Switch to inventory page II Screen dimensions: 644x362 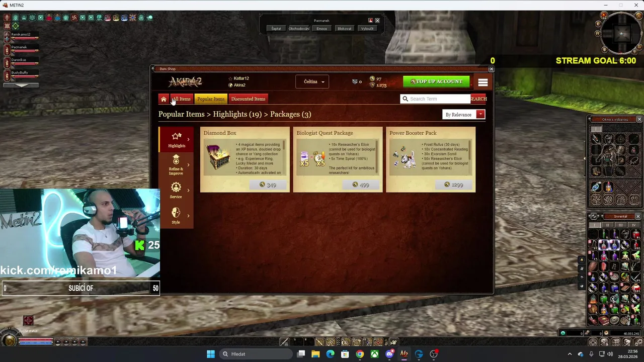(608, 225)
